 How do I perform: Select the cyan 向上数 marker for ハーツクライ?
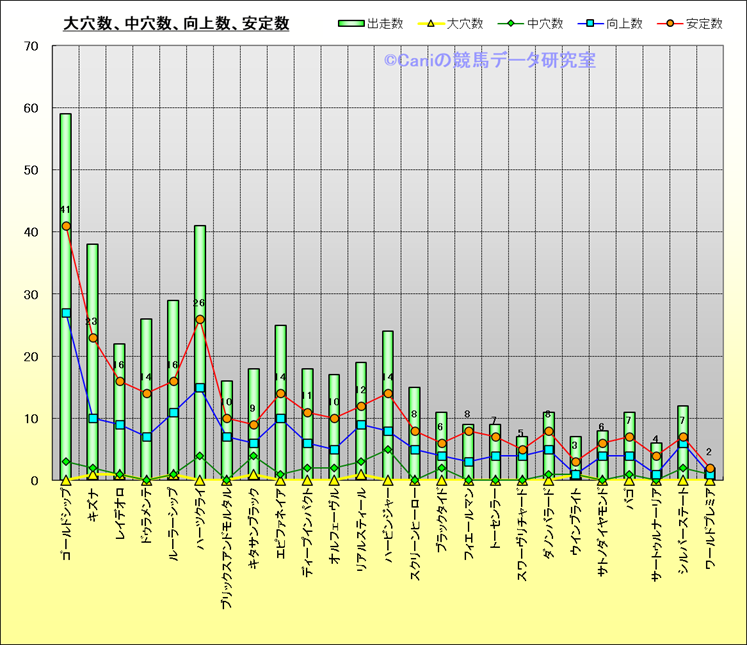pos(200,388)
